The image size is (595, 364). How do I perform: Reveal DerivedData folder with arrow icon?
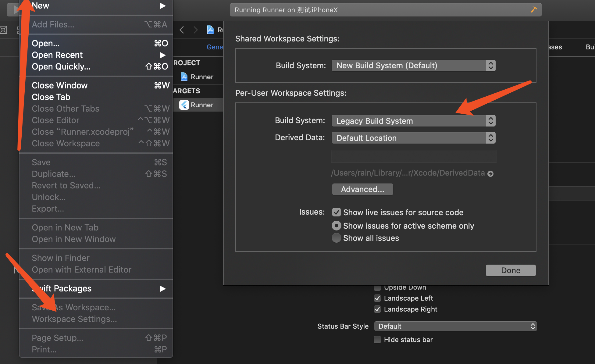tap(490, 173)
